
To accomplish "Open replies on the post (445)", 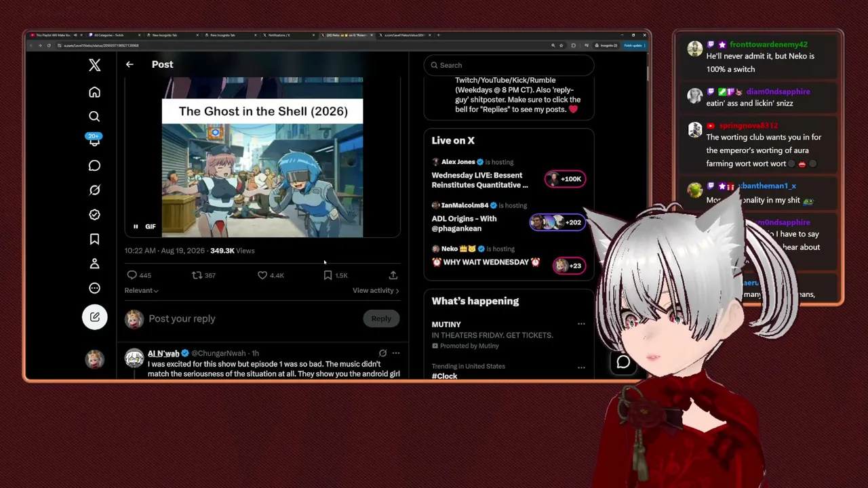I will click(139, 275).
